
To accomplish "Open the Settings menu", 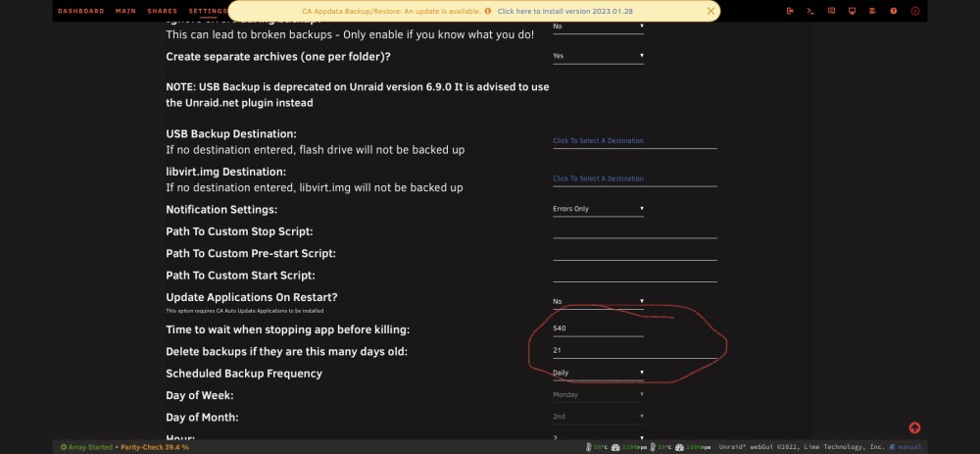I will pos(208,11).
